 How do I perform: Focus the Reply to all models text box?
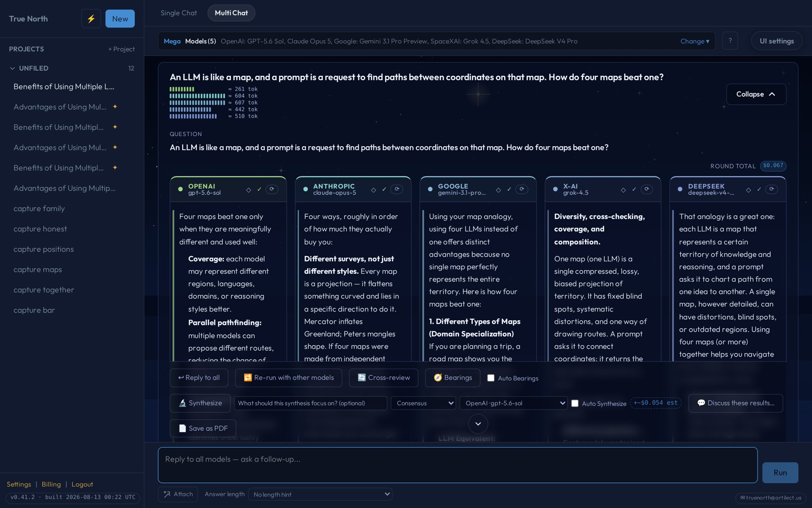pos(457,465)
